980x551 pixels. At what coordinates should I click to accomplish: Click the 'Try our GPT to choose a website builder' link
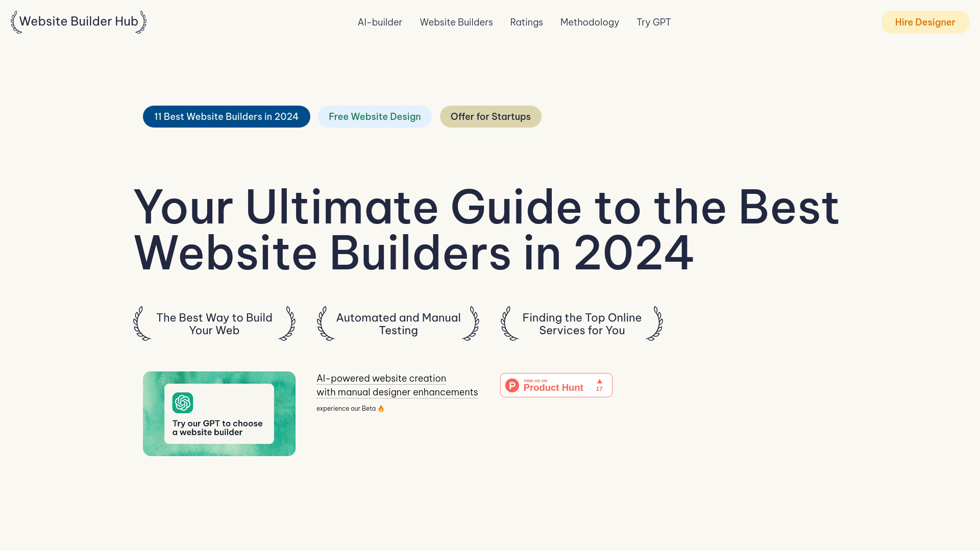219,414
